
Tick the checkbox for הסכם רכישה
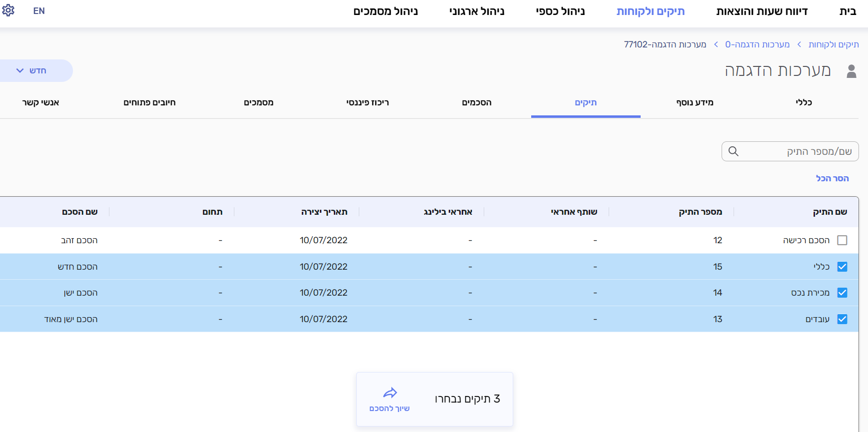[x=842, y=240]
